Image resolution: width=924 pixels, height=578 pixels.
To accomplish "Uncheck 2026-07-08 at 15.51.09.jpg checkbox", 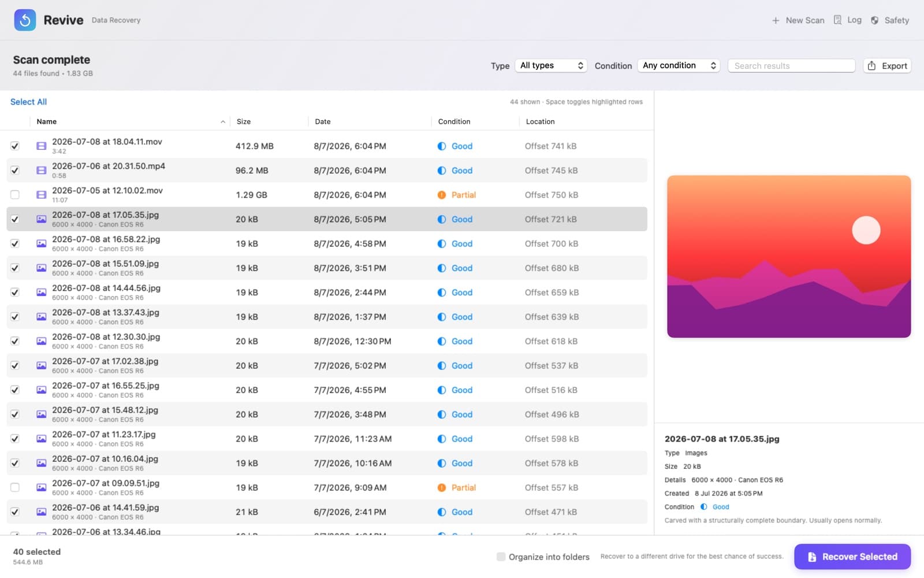I will [x=15, y=268].
